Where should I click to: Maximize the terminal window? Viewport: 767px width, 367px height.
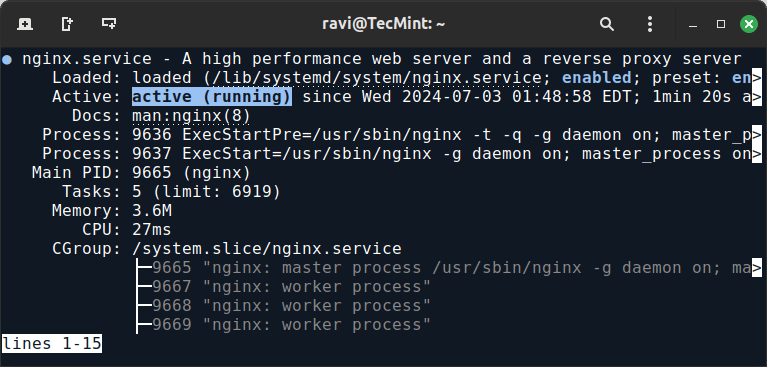coord(721,23)
